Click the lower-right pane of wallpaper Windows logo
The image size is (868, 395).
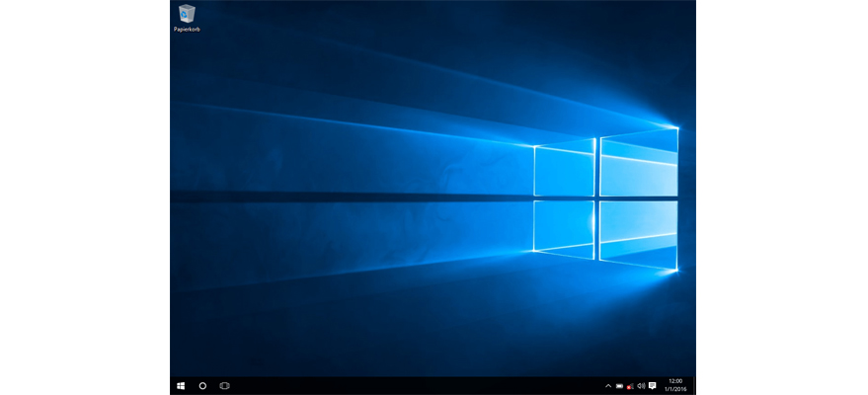coord(639,233)
